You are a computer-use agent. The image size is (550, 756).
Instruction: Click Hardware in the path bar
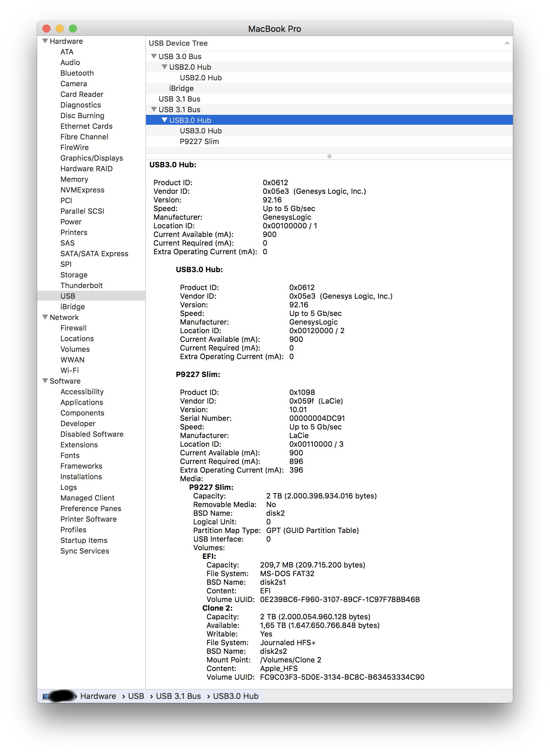(98, 696)
